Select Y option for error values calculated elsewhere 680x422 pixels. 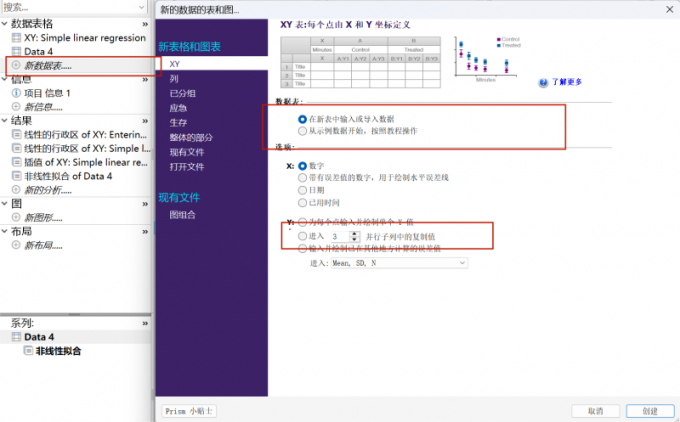click(x=302, y=249)
